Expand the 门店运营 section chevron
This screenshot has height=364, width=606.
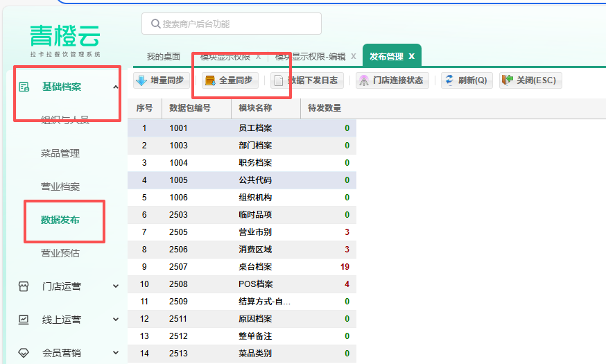pyautogui.click(x=116, y=286)
